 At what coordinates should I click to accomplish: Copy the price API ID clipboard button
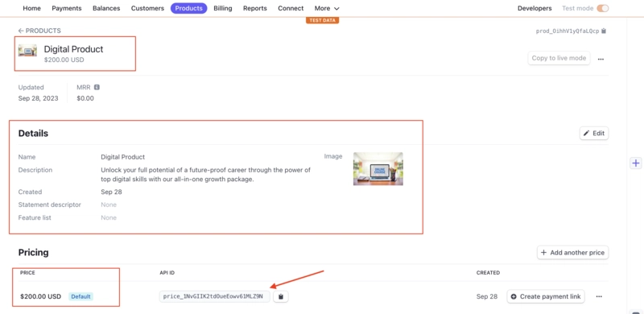281,296
